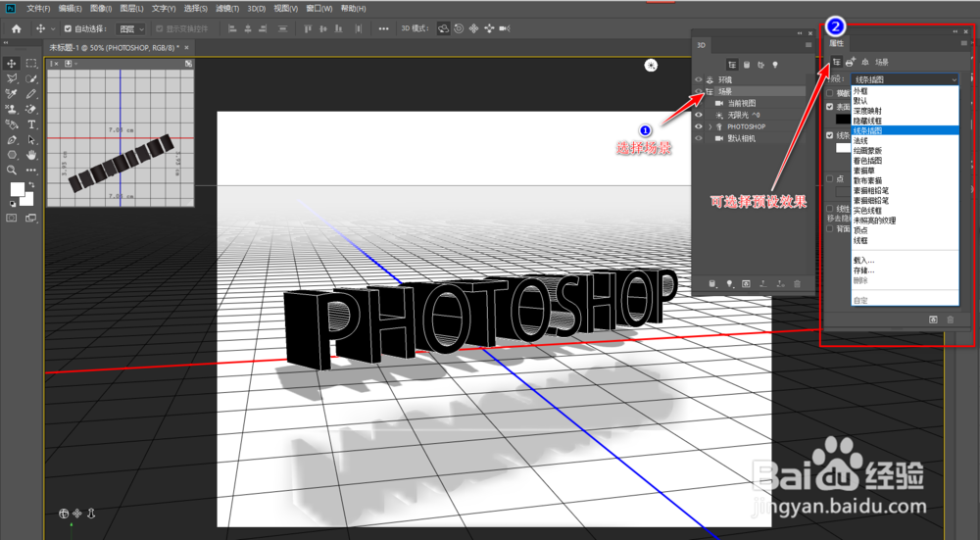The width and height of the screenshot is (980, 540).
Task: Collapse the 3D panel with double-arrow
Action: (800, 33)
